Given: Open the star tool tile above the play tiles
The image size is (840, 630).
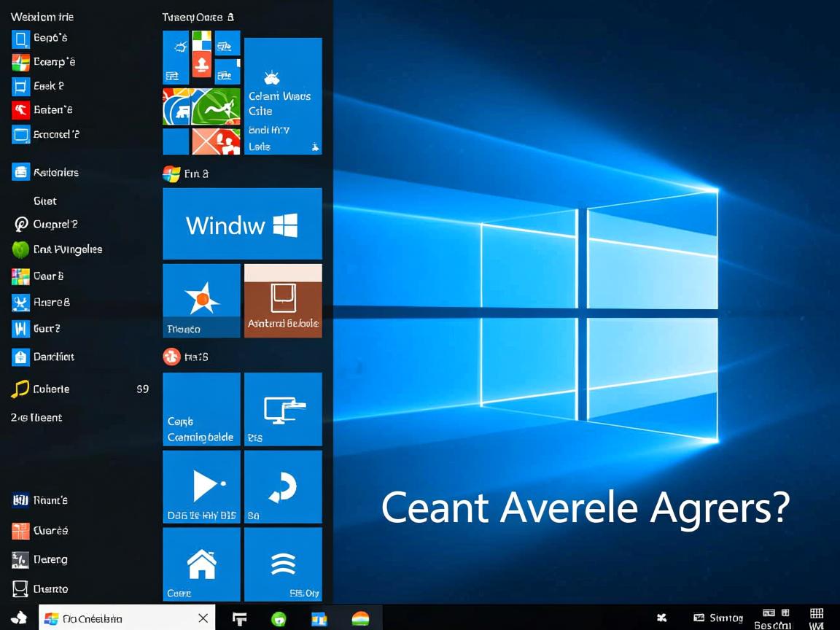Looking at the screenshot, I should click(201, 300).
